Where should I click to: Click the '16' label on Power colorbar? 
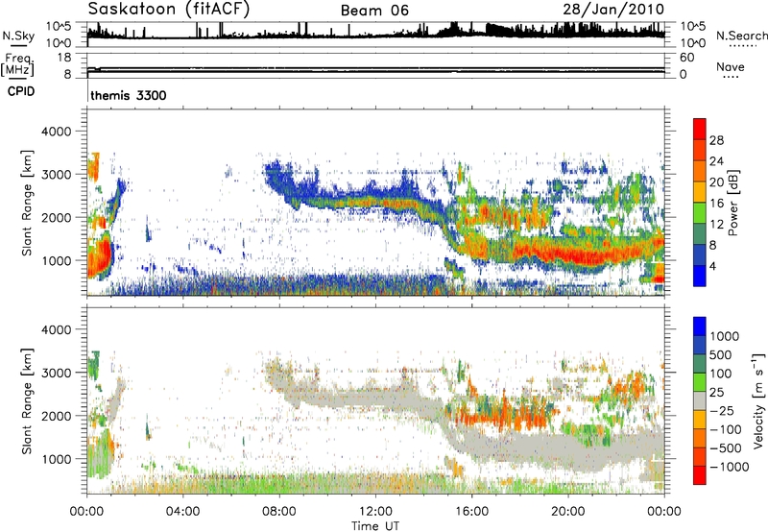716,204
